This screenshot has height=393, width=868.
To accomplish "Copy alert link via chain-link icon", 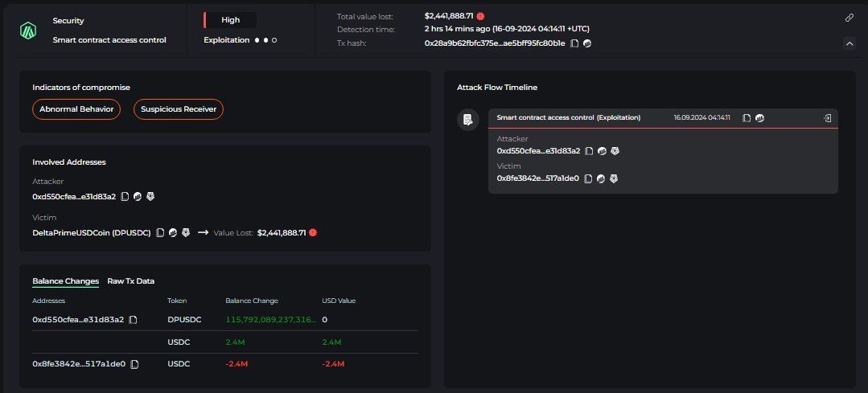I will pos(849,18).
